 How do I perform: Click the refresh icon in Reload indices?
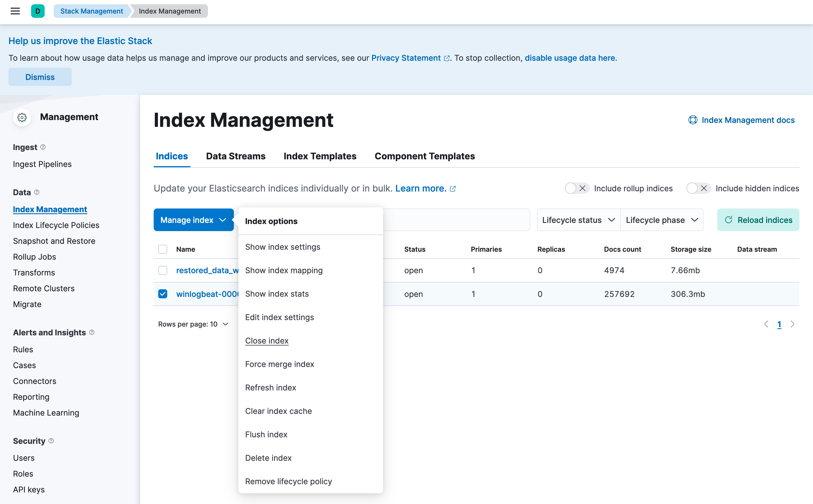(729, 220)
